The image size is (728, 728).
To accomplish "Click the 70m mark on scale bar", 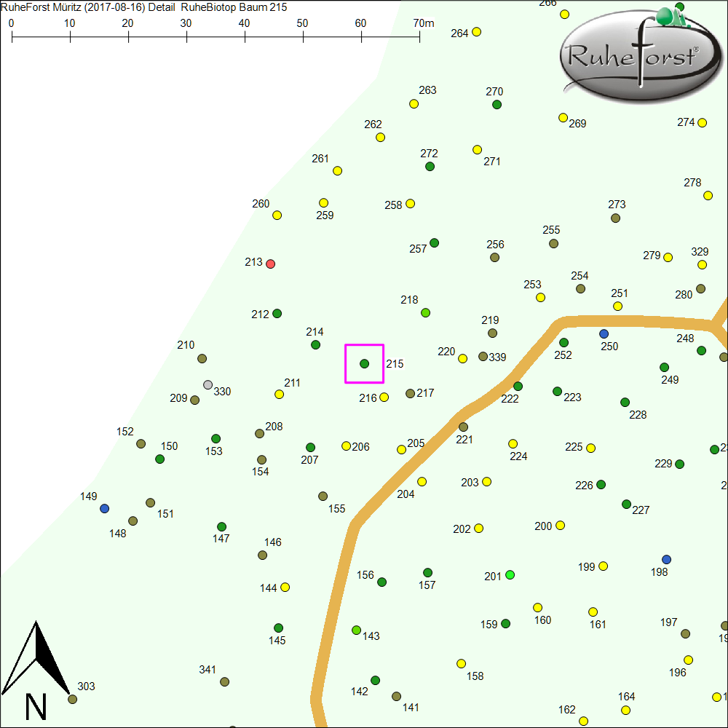I will [419, 33].
